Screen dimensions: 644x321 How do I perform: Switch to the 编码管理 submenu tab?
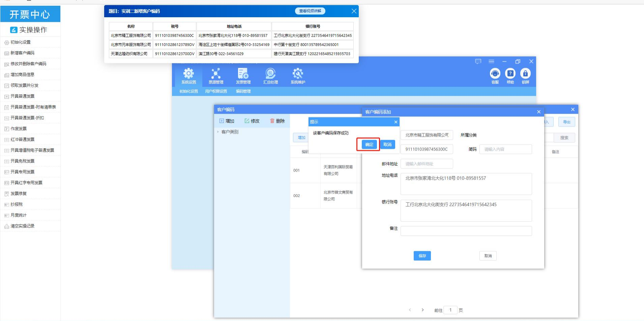coord(243,91)
